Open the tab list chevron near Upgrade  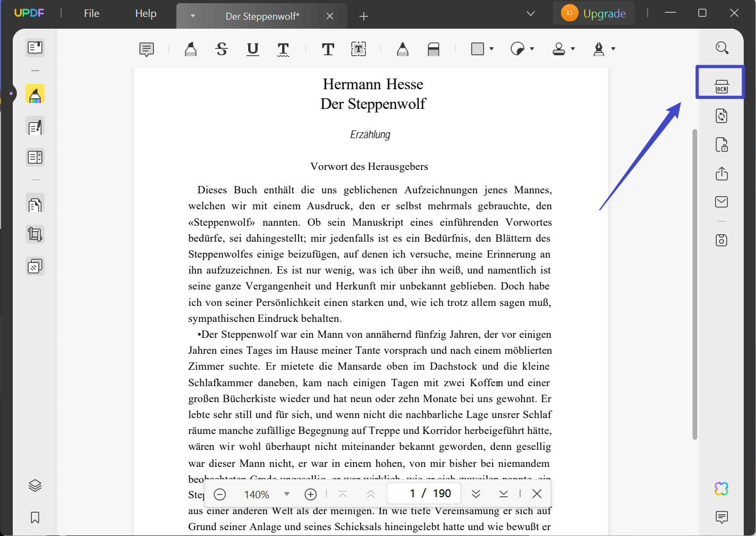pyautogui.click(x=531, y=13)
